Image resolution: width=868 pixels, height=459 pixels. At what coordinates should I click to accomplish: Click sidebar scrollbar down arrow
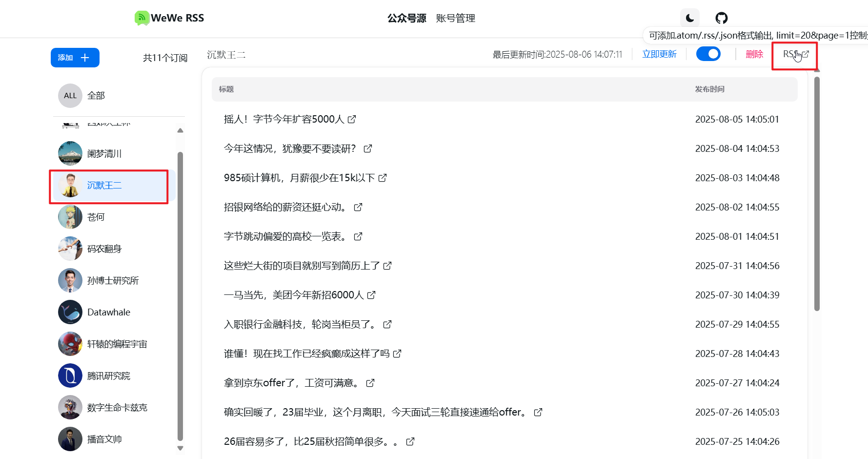click(180, 448)
